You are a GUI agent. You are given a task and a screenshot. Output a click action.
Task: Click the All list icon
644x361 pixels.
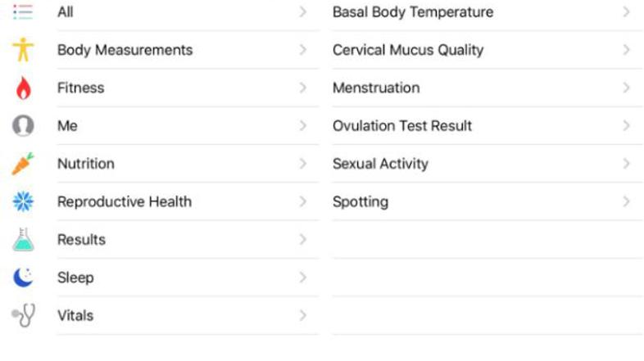pyautogui.click(x=23, y=12)
